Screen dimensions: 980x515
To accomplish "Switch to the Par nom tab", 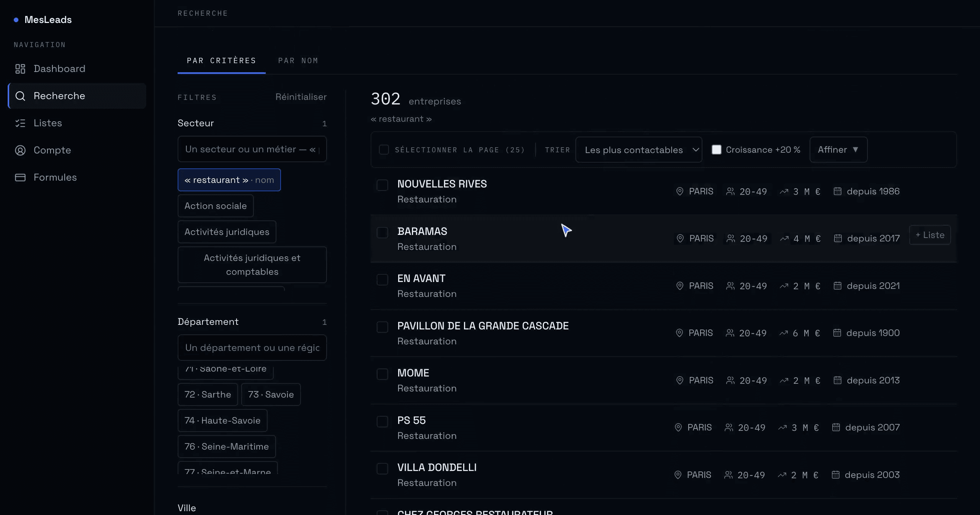I will click(x=298, y=61).
